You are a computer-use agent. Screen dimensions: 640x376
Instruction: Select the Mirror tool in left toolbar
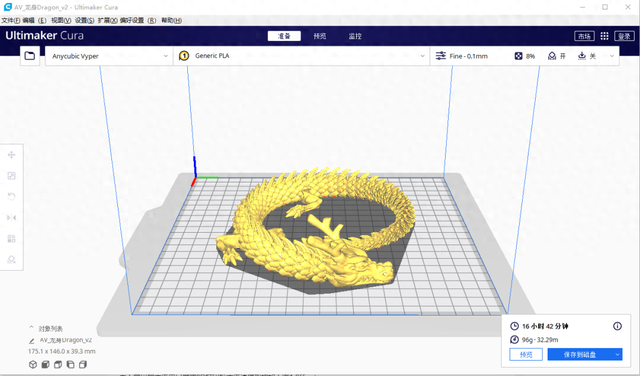11,218
